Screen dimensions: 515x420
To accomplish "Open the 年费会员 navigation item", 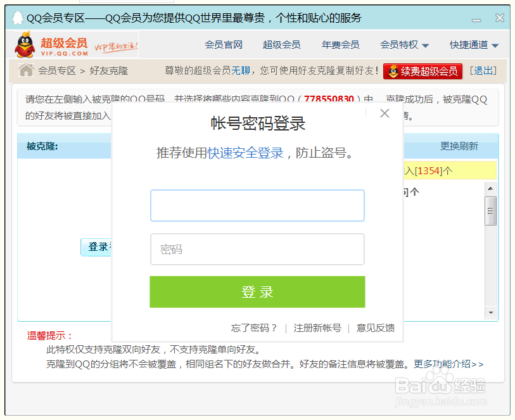I will coord(340,44).
